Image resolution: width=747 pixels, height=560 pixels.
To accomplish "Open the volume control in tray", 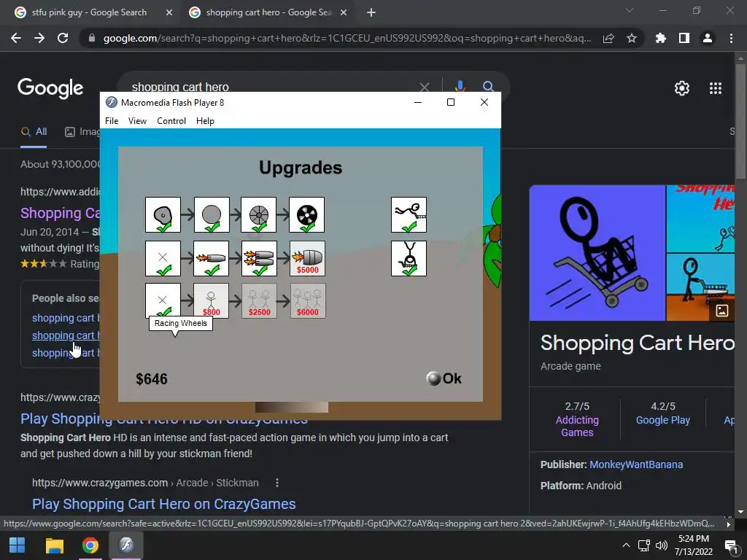I will [x=661, y=545].
